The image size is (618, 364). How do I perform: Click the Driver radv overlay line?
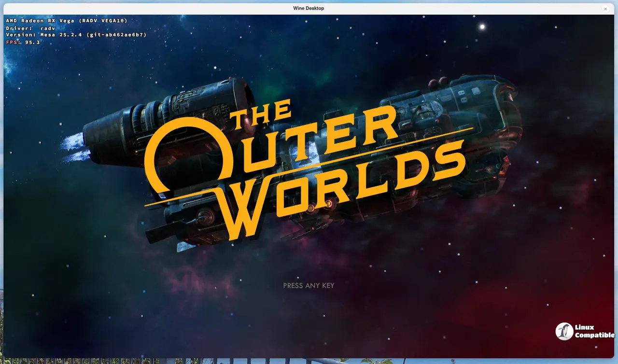coord(30,28)
